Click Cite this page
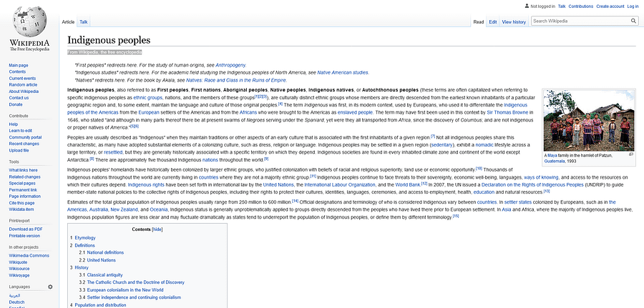 [x=21, y=203]
